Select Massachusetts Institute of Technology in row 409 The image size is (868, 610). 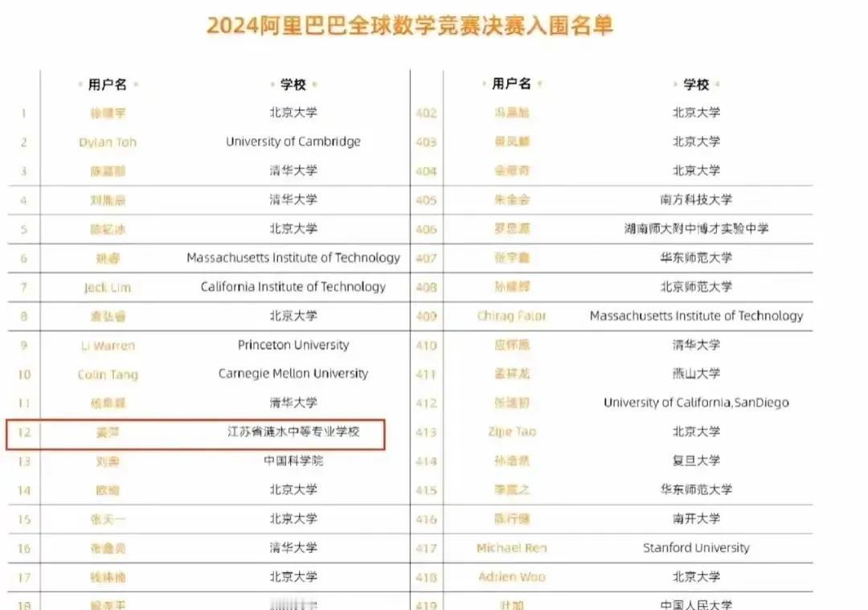(x=696, y=316)
